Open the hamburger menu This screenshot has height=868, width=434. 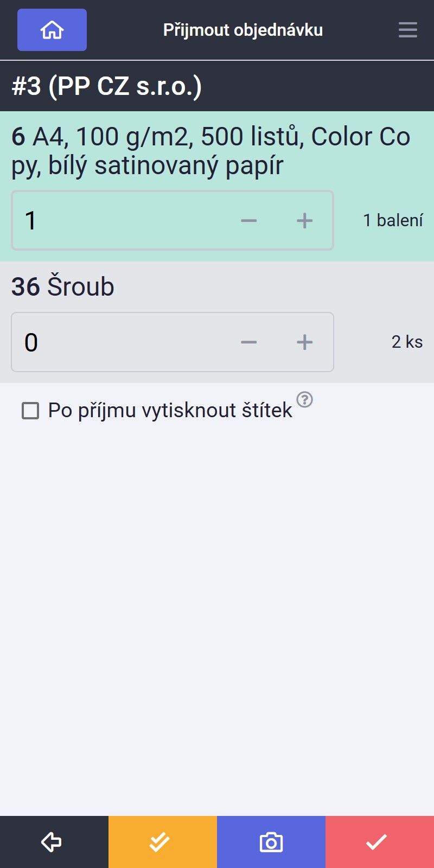(407, 30)
